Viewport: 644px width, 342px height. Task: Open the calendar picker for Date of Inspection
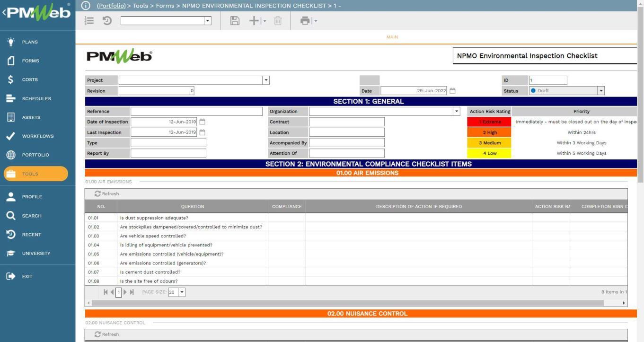pos(203,122)
